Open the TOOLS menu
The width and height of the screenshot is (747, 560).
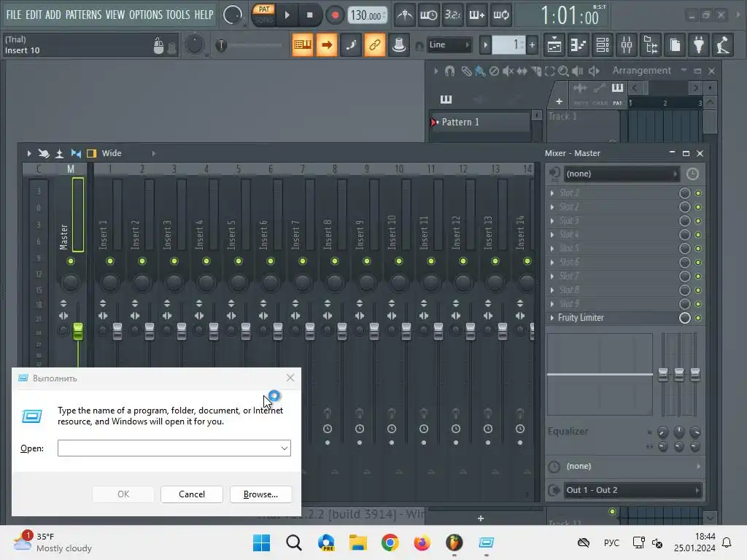pos(178,15)
